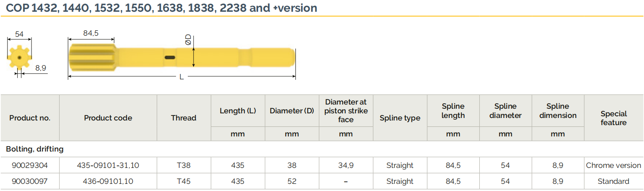
Task: Select the T38 thread cell
Action: (x=184, y=165)
